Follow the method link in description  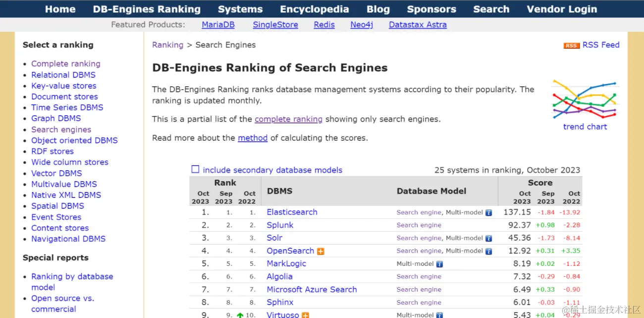[x=253, y=138]
